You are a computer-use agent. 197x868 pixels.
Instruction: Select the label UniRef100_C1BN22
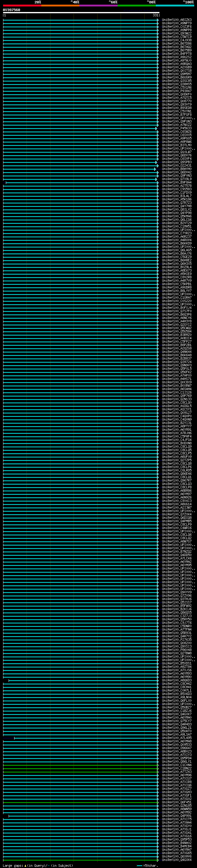coord(177,768)
